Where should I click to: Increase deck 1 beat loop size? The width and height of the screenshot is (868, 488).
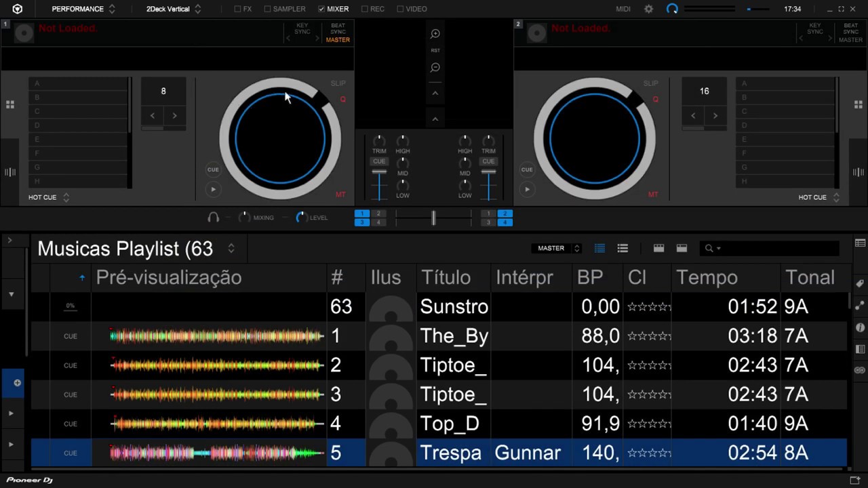click(x=174, y=116)
